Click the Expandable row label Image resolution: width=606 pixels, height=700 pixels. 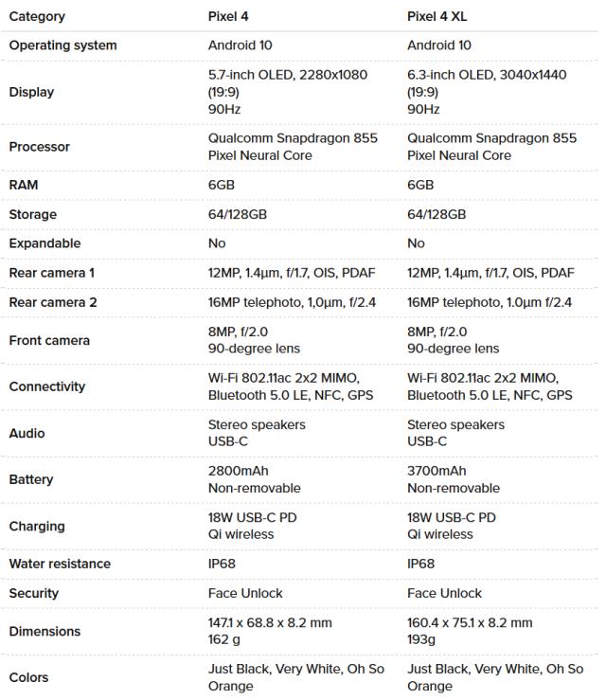pyautogui.click(x=45, y=243)
